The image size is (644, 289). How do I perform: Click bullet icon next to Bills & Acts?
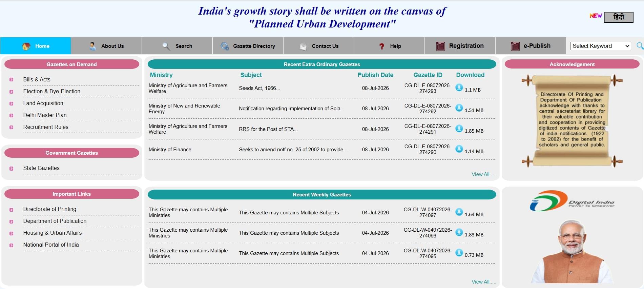click(11, 80)
